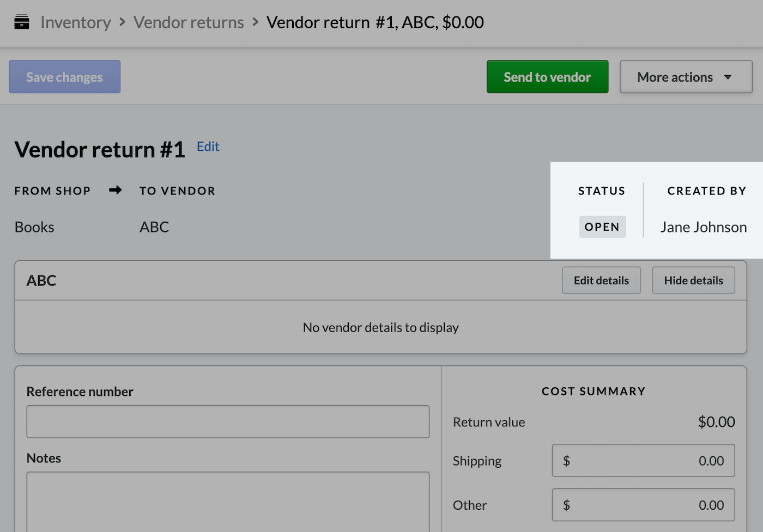Click the OPEN status badge
Image resolution: width=763 pixels, height=532 pixels.
click(x=602, y=227)
